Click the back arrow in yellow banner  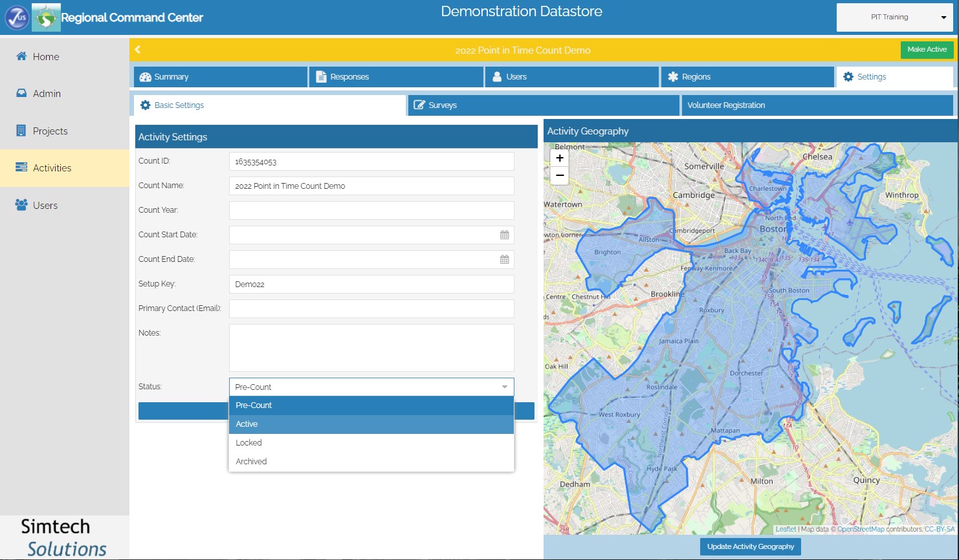click(138, 50)
